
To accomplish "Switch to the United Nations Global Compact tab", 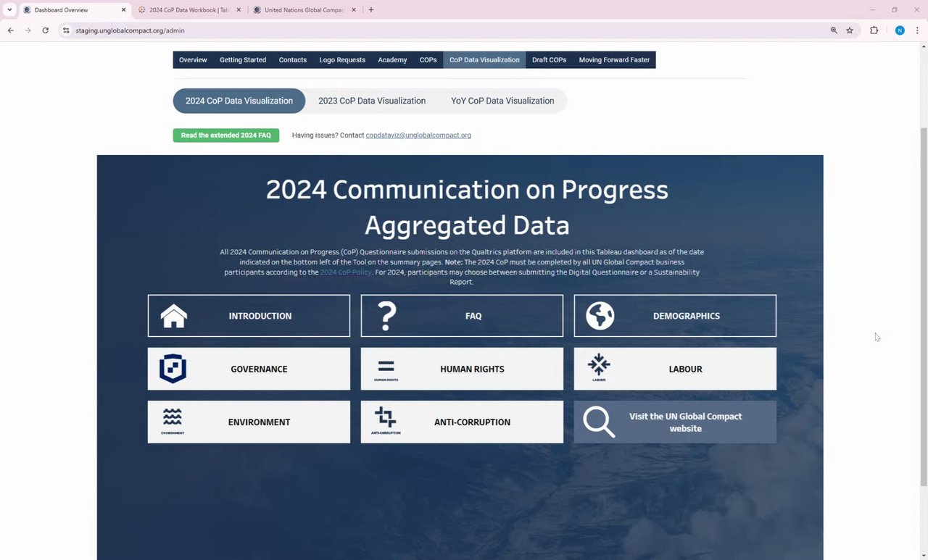I will click(x=304, y=10).
